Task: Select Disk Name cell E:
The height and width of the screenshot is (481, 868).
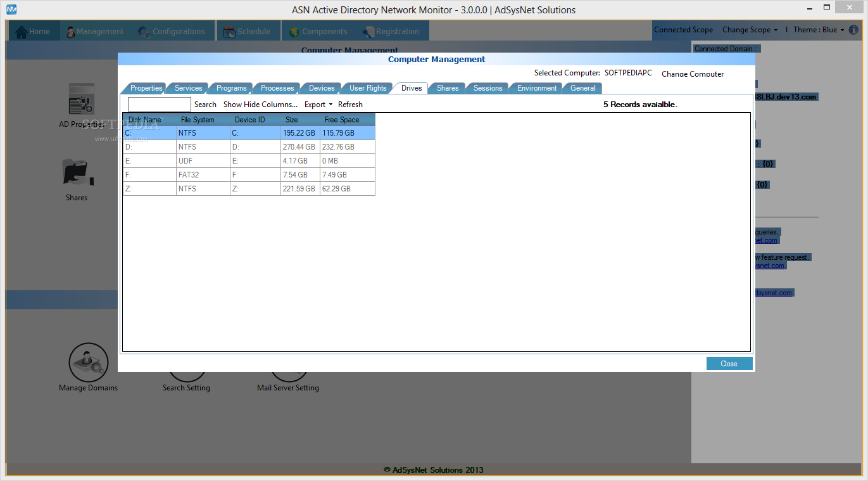Action: click(149, 161)
